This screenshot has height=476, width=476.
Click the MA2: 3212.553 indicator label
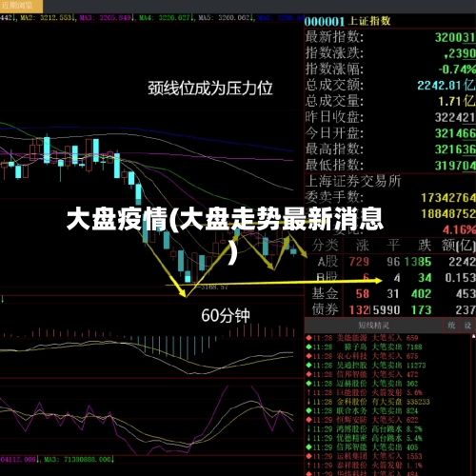coord(49,18)
